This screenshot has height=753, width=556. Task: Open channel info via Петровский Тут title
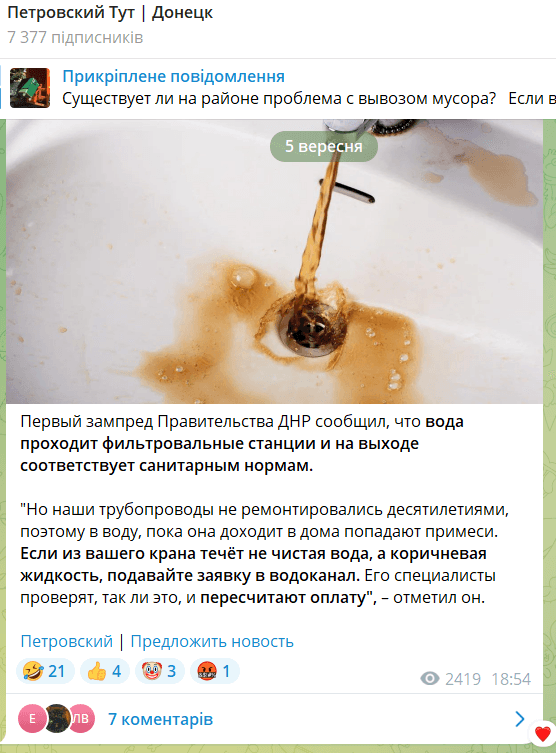[110, 12]
